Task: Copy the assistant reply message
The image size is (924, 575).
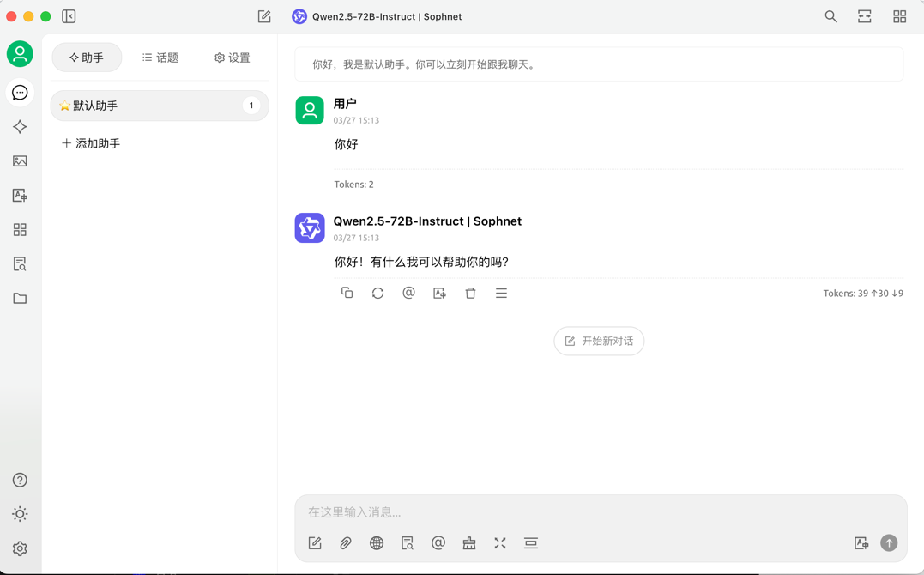Action: click(x=347, y=293)
